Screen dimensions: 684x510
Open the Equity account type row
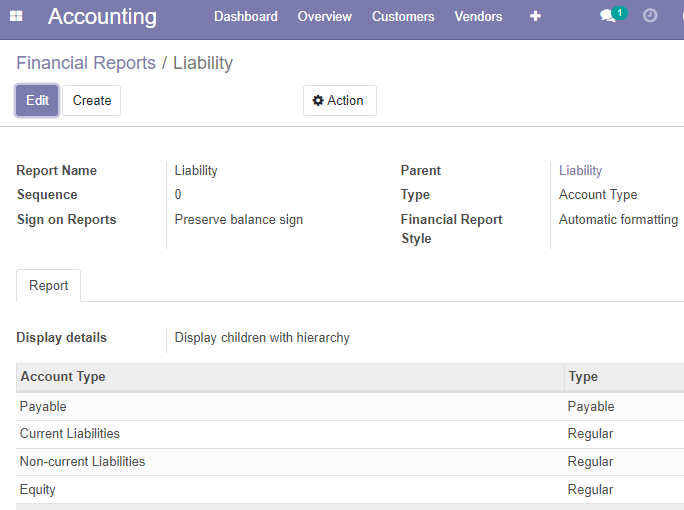tap(350, 489)
